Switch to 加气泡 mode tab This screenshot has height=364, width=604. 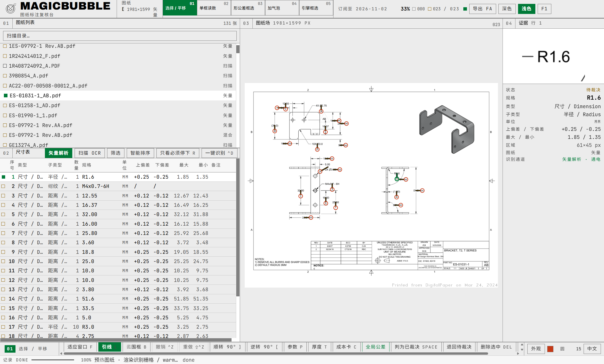[x=282, y=8]
